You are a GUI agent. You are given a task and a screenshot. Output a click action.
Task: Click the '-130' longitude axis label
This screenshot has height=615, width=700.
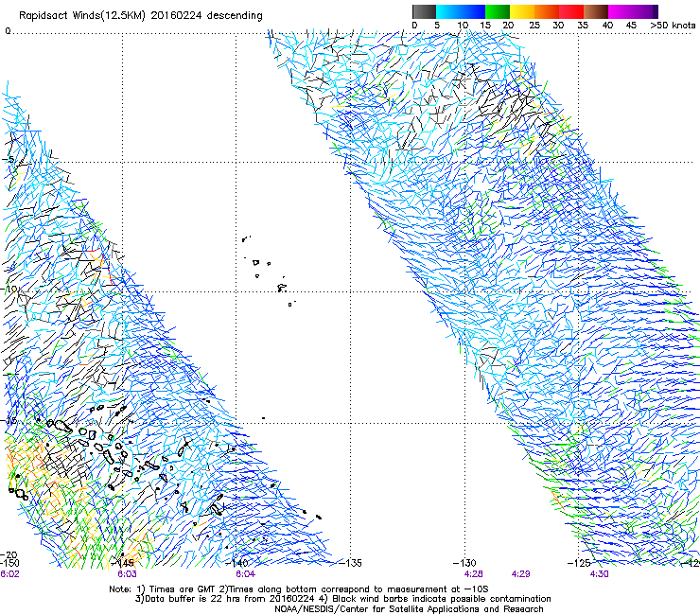[x=464, y=563]
